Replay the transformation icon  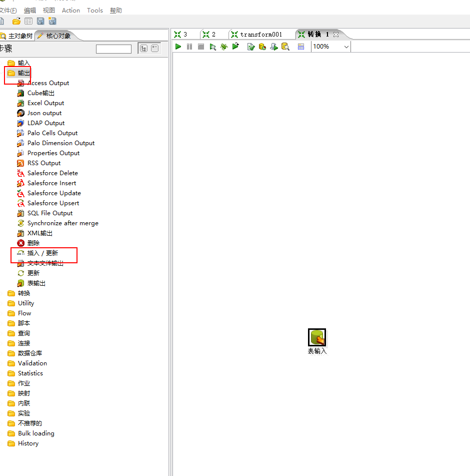click(235, 47)
